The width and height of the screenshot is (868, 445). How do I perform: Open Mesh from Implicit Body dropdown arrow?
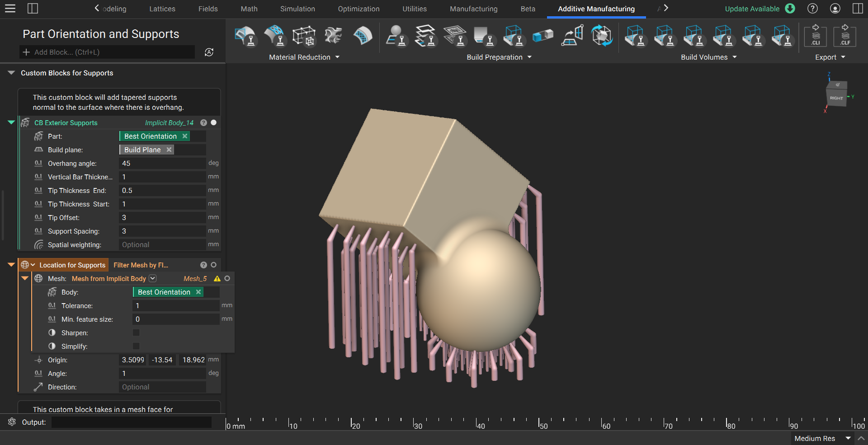[x=153, y=278]
